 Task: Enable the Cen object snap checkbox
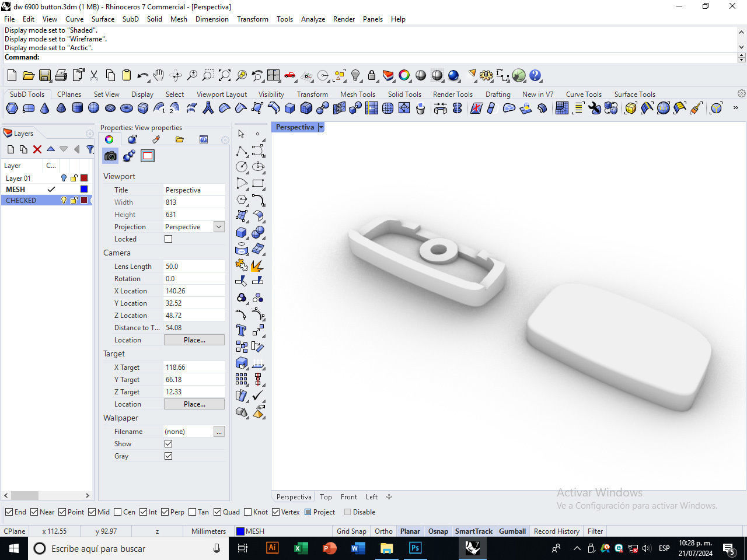tap(118, 512)
